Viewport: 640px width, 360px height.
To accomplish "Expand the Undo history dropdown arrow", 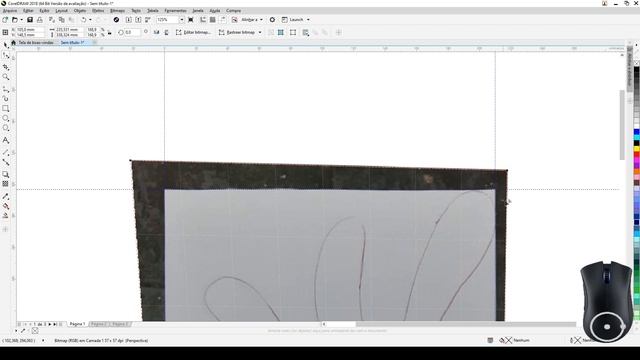I will click(x=90, y=20).
